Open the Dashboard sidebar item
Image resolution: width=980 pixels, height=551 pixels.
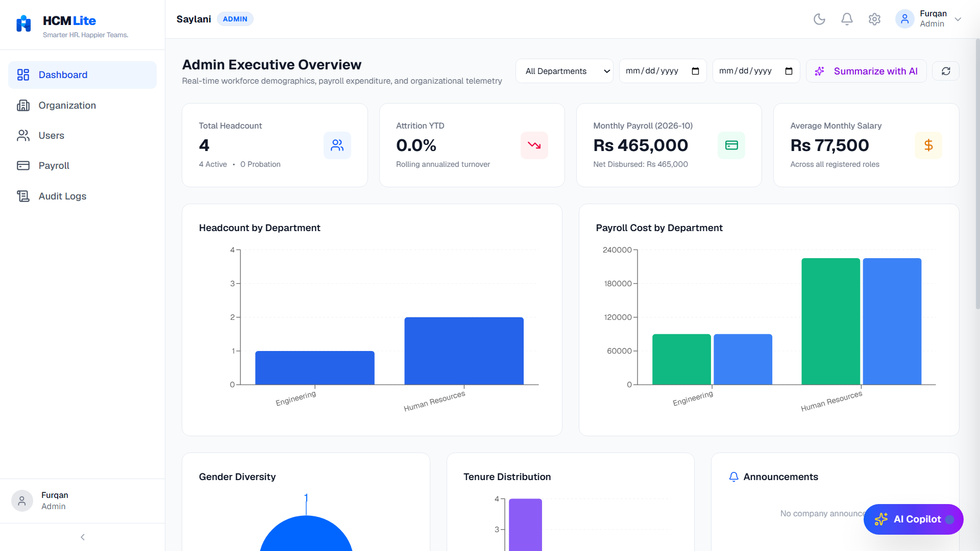point(82,75)
